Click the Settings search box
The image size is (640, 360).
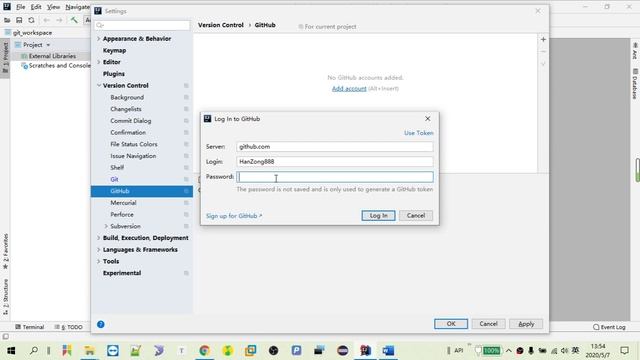tap(142, 25)
